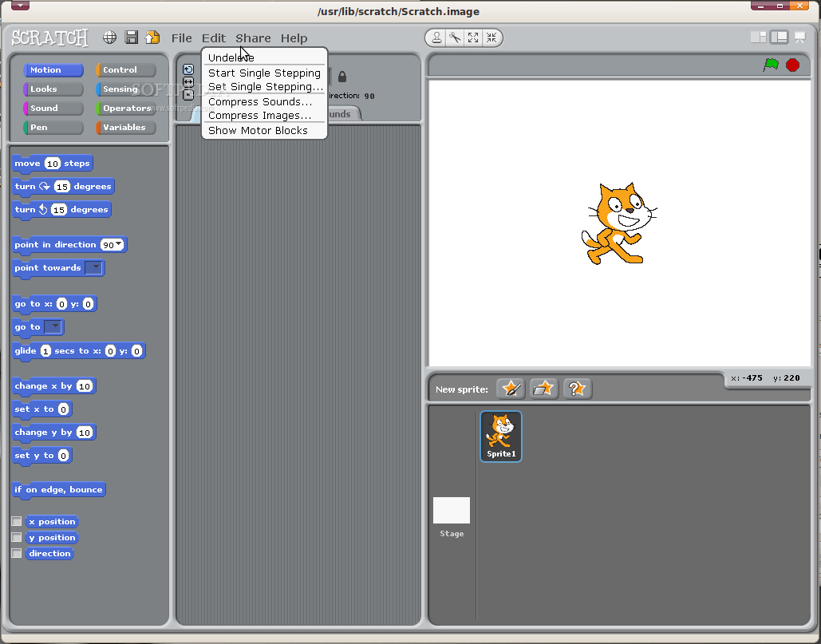This screenshot has height=644, width=821.
Task: Select the scissors Delete tool
Action: pyautogui.click(x=454, y=37)
